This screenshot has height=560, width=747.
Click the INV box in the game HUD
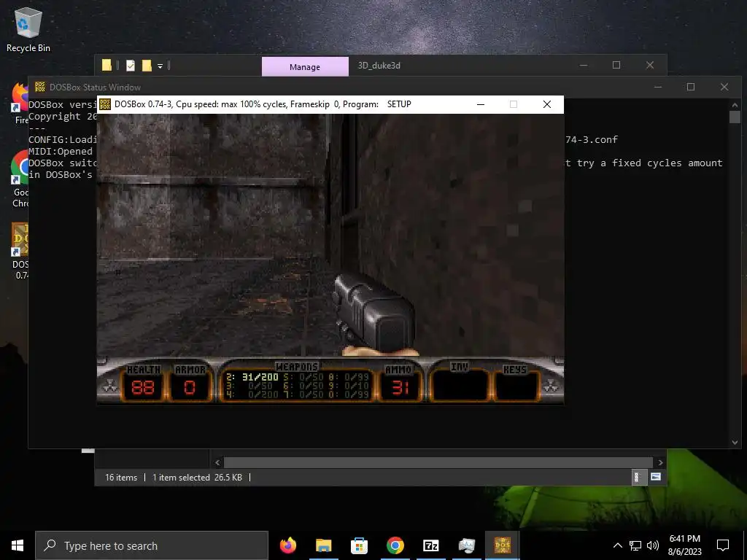tap(460, 386)
